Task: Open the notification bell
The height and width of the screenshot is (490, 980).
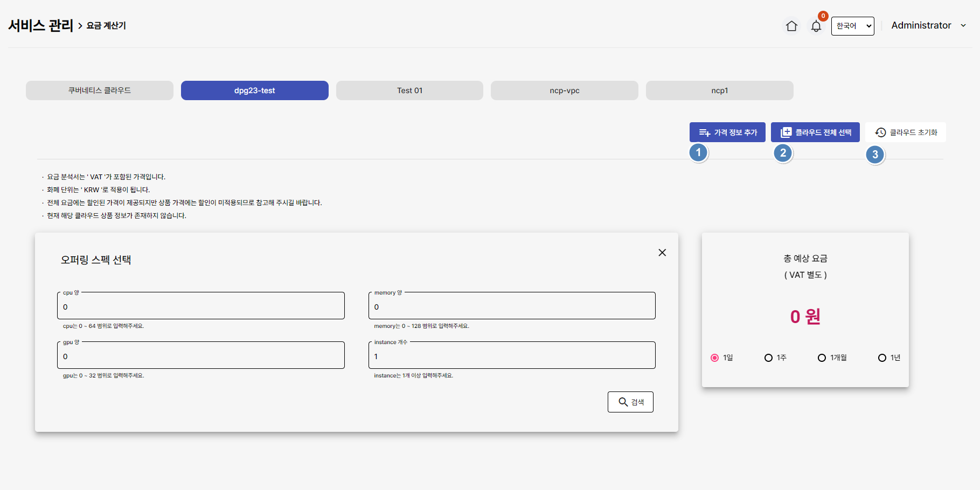Action: (816, 26)
